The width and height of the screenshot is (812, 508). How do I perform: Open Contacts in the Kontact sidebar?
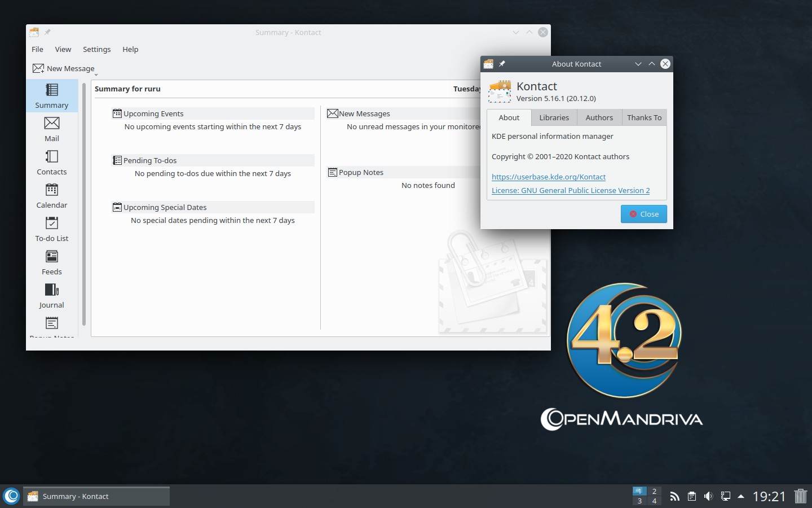pos(51,163)
